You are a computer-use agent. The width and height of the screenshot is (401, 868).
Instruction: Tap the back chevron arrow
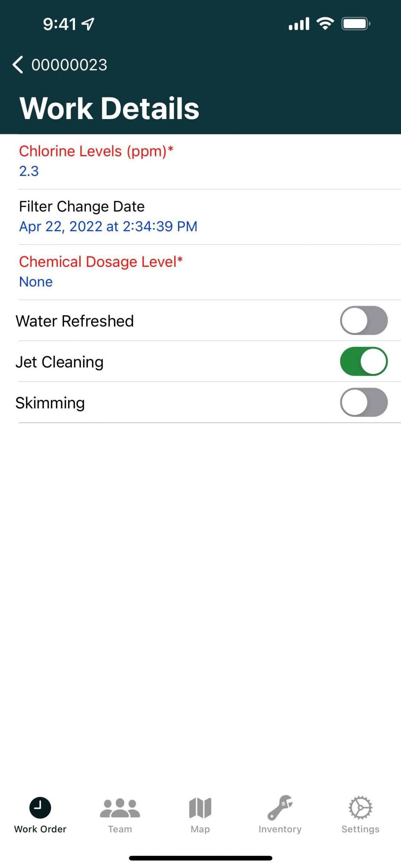[18, 64]
